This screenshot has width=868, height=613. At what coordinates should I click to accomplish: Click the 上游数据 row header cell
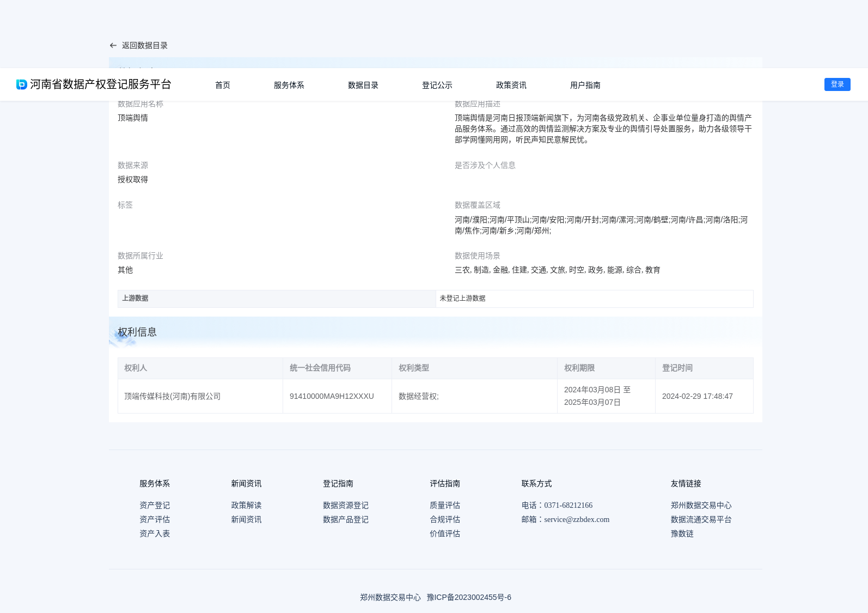click(277, 299)
